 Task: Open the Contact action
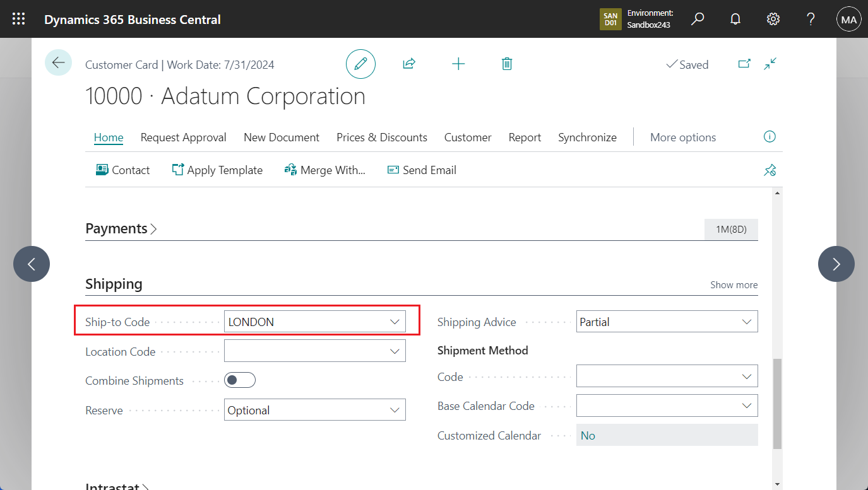coord(123,170)
